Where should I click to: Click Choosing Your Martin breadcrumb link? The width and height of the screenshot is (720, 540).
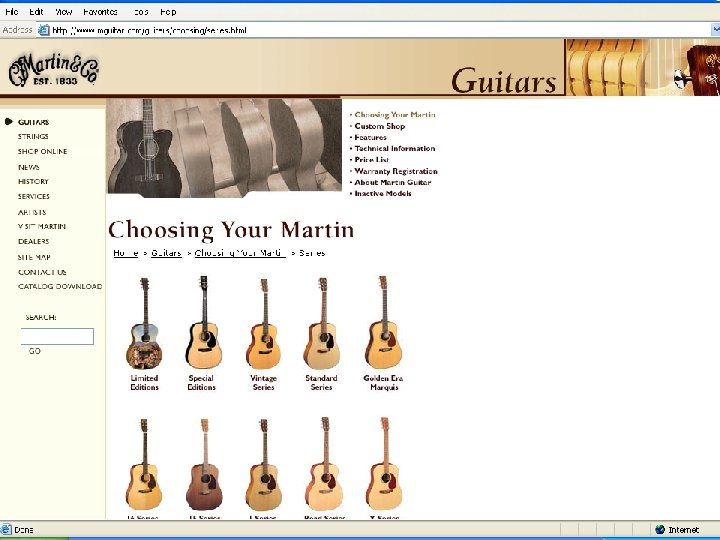(240, 253)
